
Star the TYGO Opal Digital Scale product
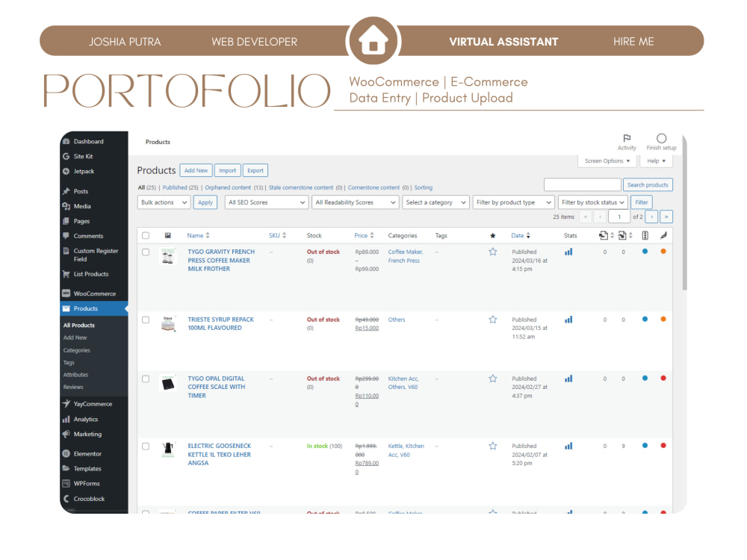[x=492, y=378]
